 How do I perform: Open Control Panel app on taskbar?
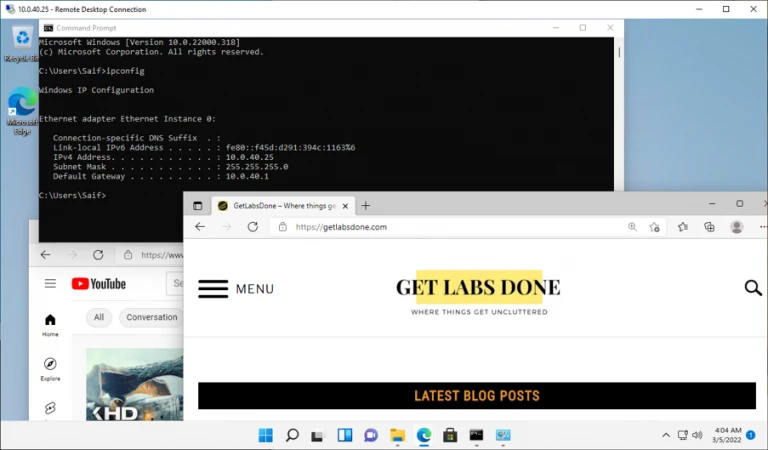point(503,435)
